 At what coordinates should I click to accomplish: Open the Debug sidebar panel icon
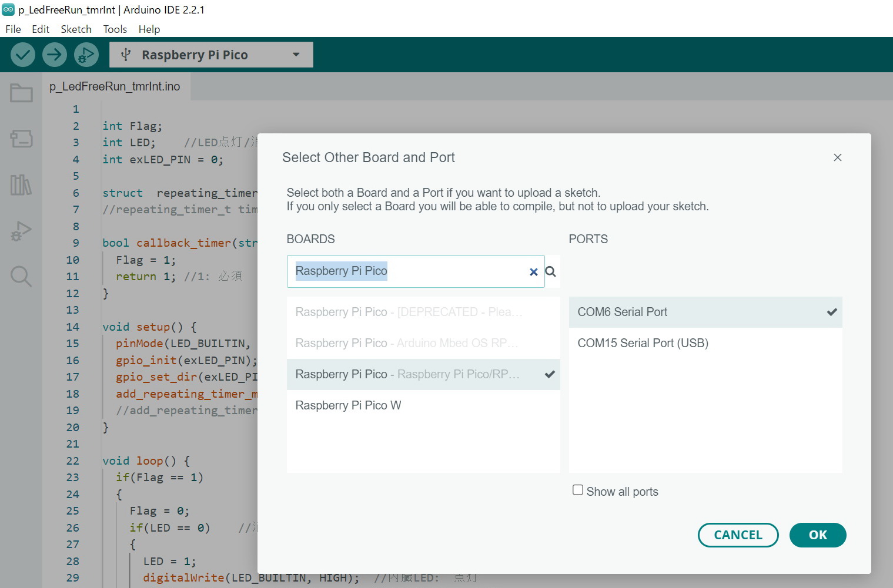click(21, 231)
